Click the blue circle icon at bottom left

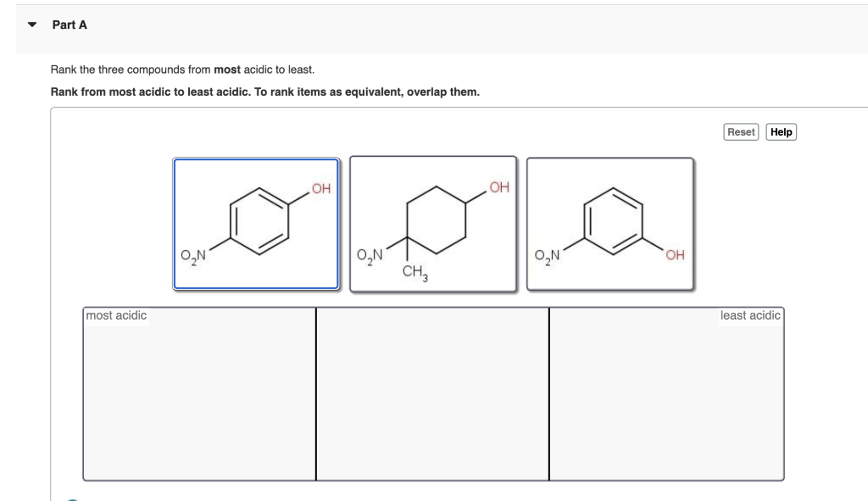73,498
